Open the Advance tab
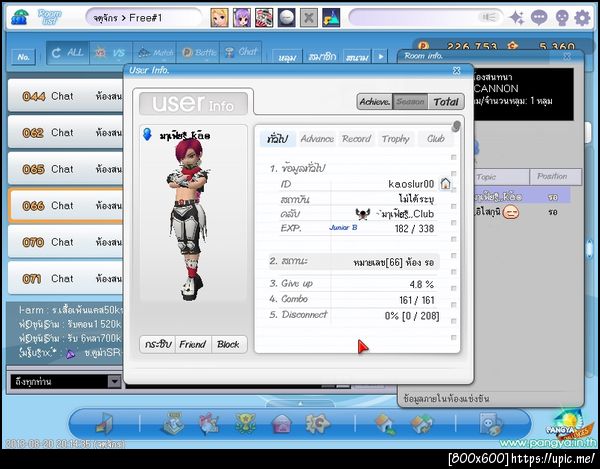 [x=317, y=138]
